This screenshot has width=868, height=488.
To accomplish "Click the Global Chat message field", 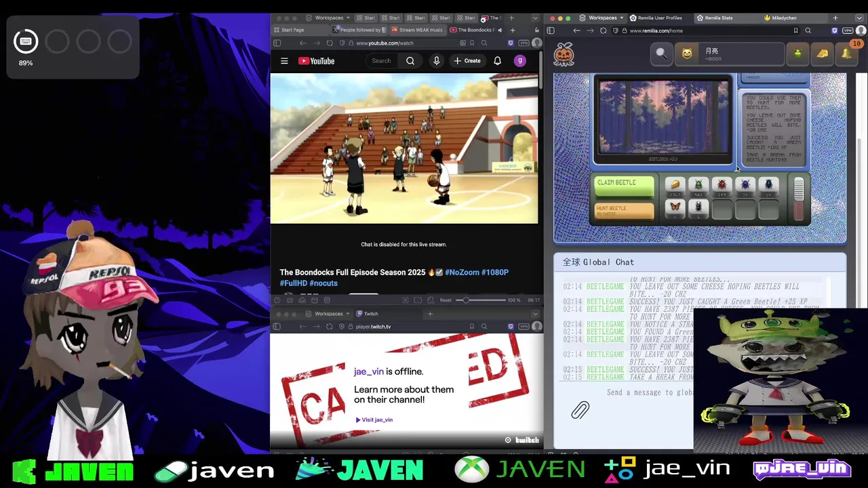I will click(x=650, y=392).
